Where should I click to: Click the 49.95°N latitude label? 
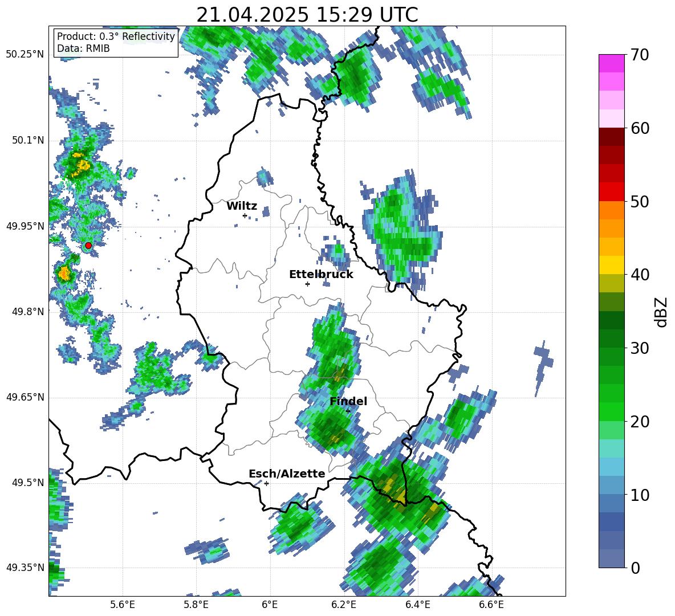[25, 226]
